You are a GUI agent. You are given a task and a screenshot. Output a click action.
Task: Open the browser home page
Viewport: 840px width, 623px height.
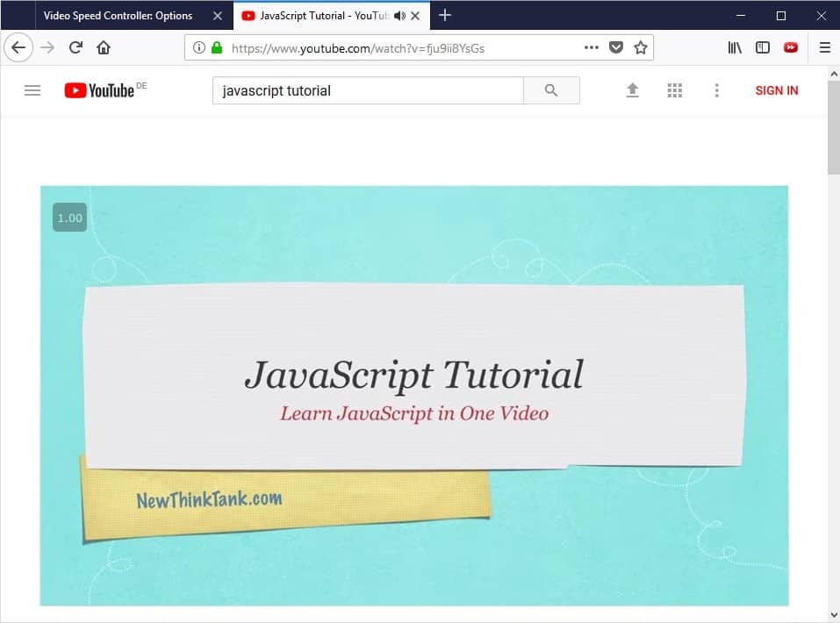point(104,47)
